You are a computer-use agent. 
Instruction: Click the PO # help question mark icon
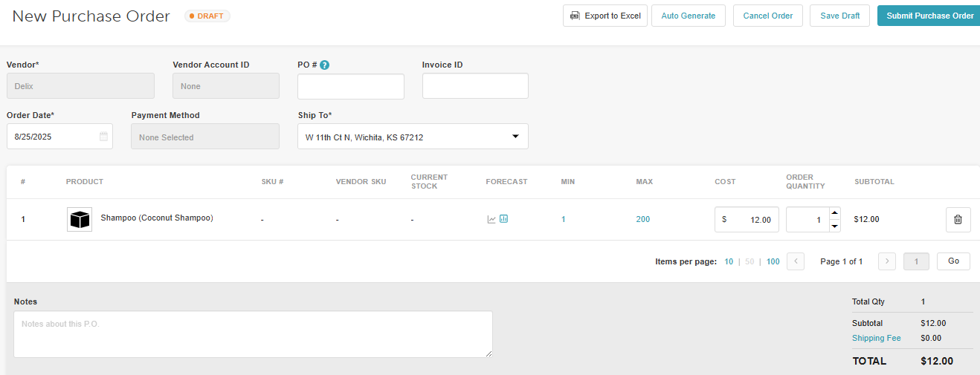coord(324,65)
